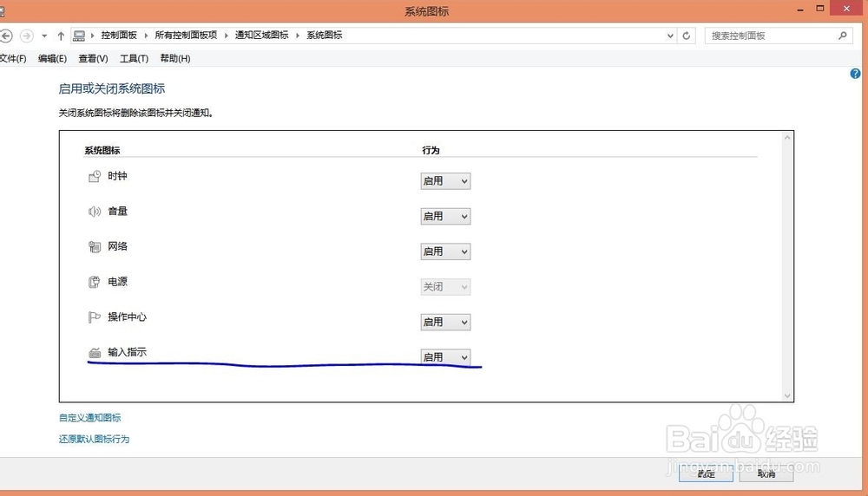868x496 pixels.
Task: Open the 工具(T) menu
Action: click(x=134, y=59)
